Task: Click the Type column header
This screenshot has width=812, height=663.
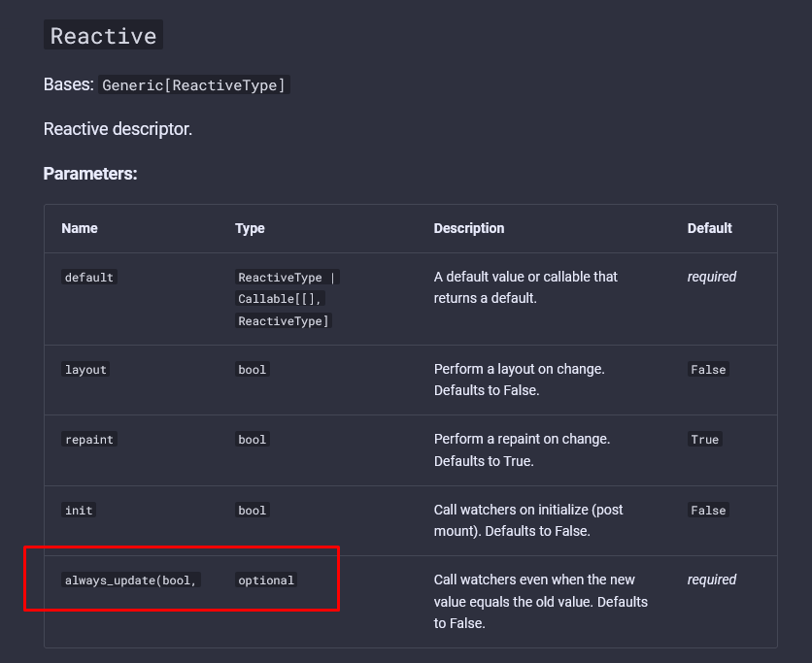Action: pyautogui.click(x=250, y=228)
